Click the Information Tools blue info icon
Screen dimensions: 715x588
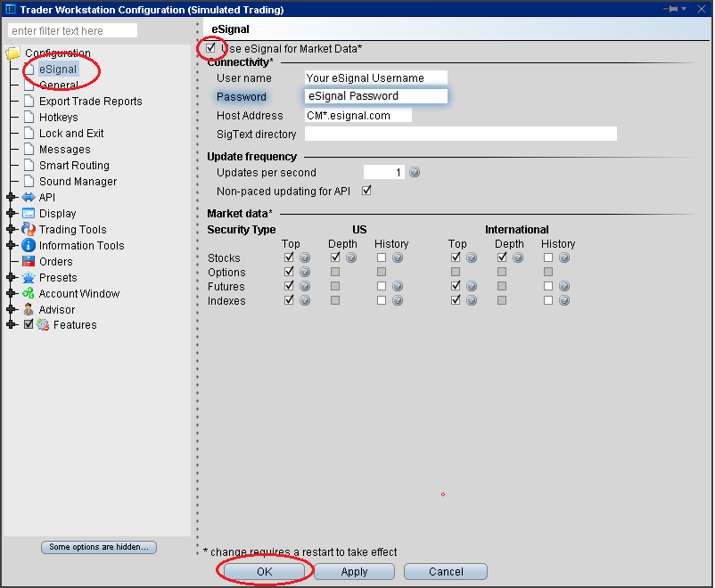click(29, 245)
